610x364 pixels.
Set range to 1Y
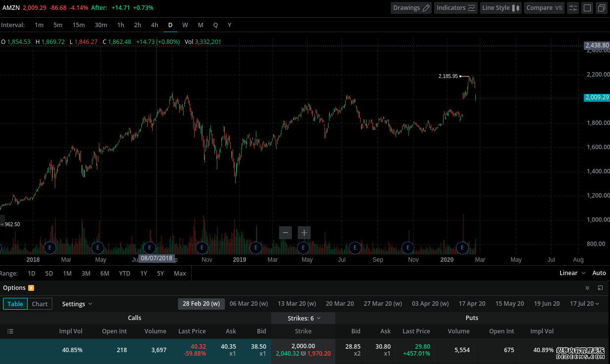point(144,273)
